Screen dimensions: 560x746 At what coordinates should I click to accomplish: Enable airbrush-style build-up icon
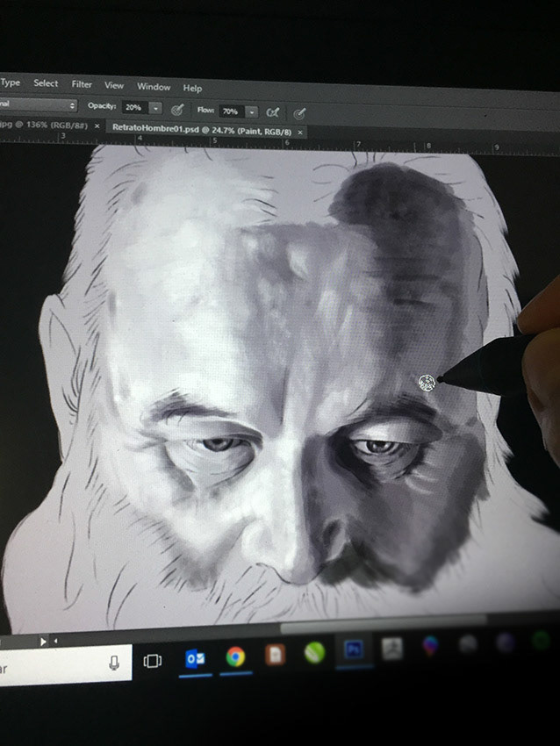tap(273, 112)
